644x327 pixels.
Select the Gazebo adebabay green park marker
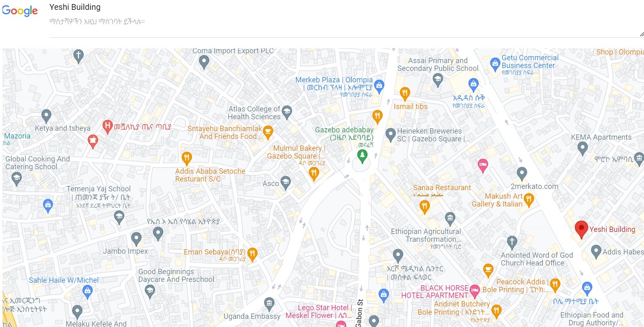(362, 156)
